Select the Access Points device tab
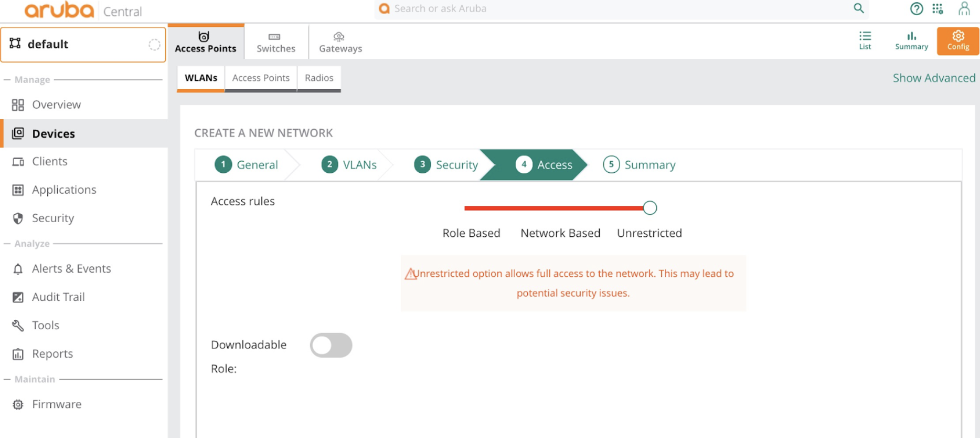The image size is (980, 438). (206, 41)
